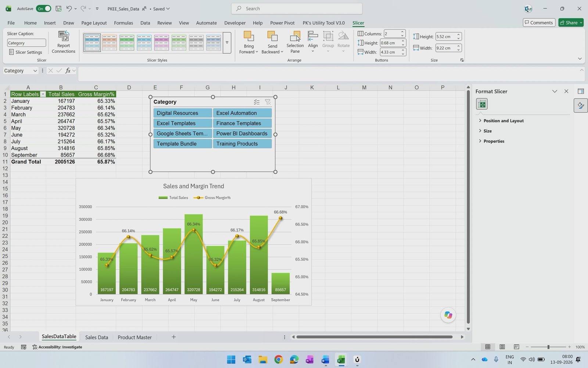Screen dimensions: 588x368
Task: Open the Row Labels filter dropdown
Action: [43, 94]
